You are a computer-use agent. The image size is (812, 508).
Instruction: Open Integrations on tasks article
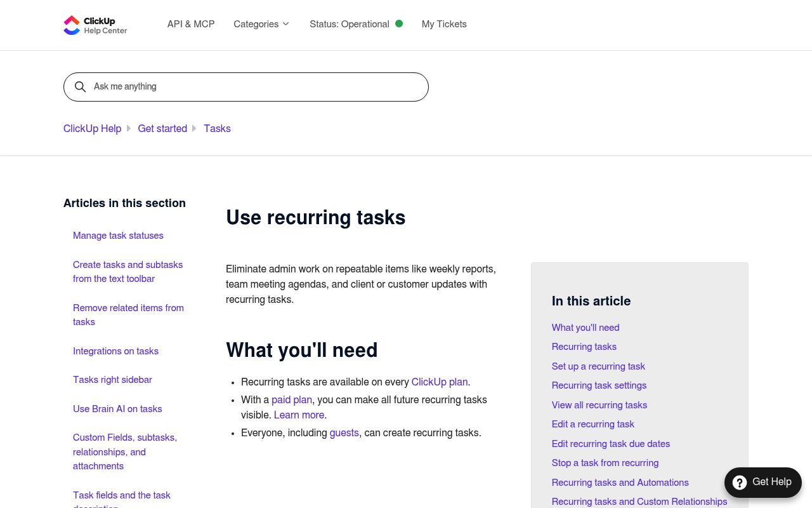click(115, 351)
